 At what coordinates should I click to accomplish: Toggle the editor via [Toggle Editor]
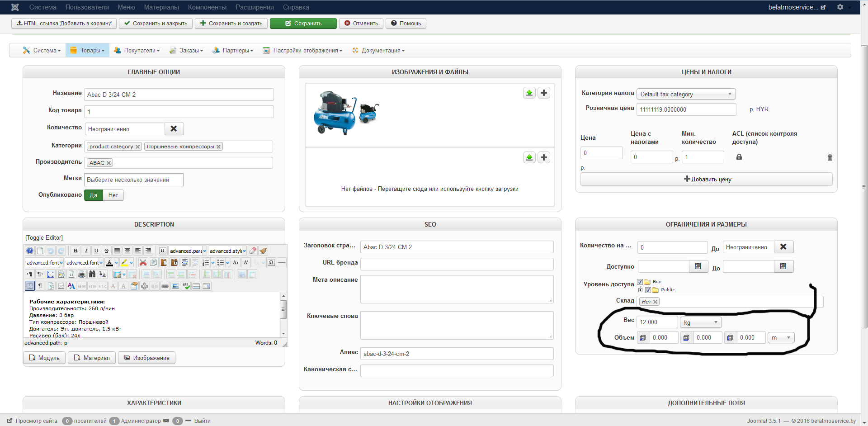click(x=44, y=238)
